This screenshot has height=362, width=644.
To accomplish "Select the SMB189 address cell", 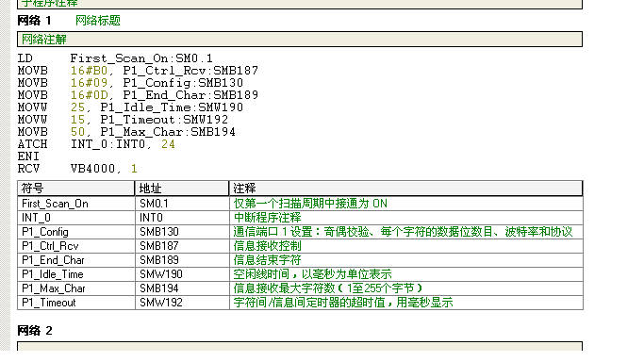I will click(182, 260).
